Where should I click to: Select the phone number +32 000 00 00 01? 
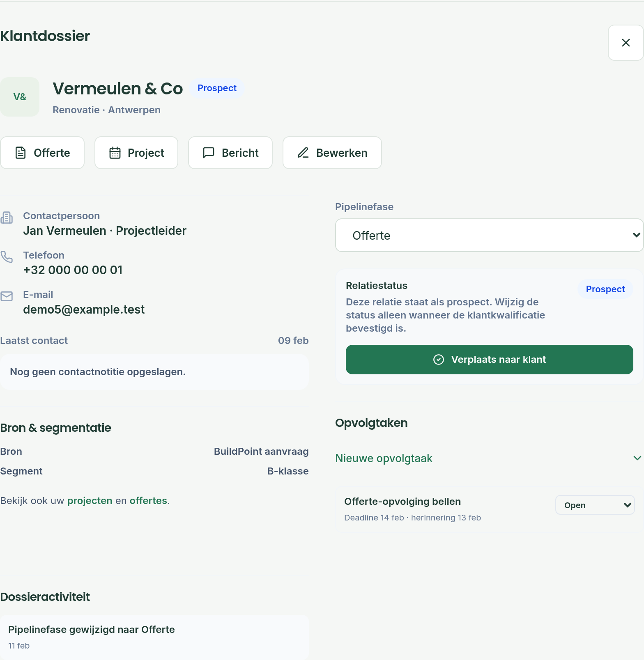point(73,270)
